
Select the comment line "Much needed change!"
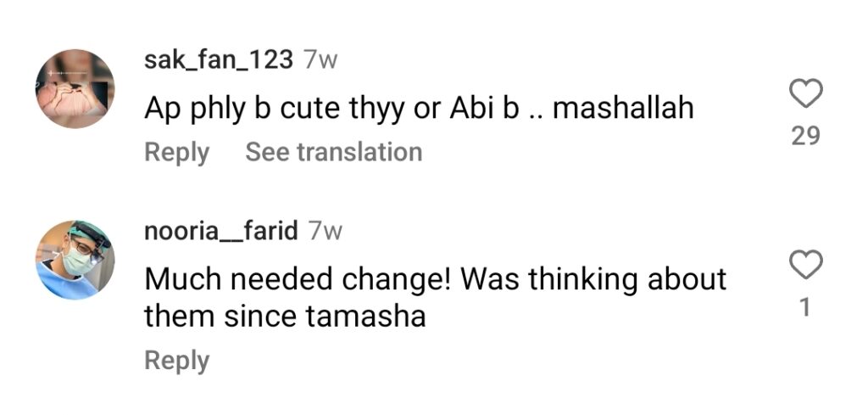pos(299,280)
